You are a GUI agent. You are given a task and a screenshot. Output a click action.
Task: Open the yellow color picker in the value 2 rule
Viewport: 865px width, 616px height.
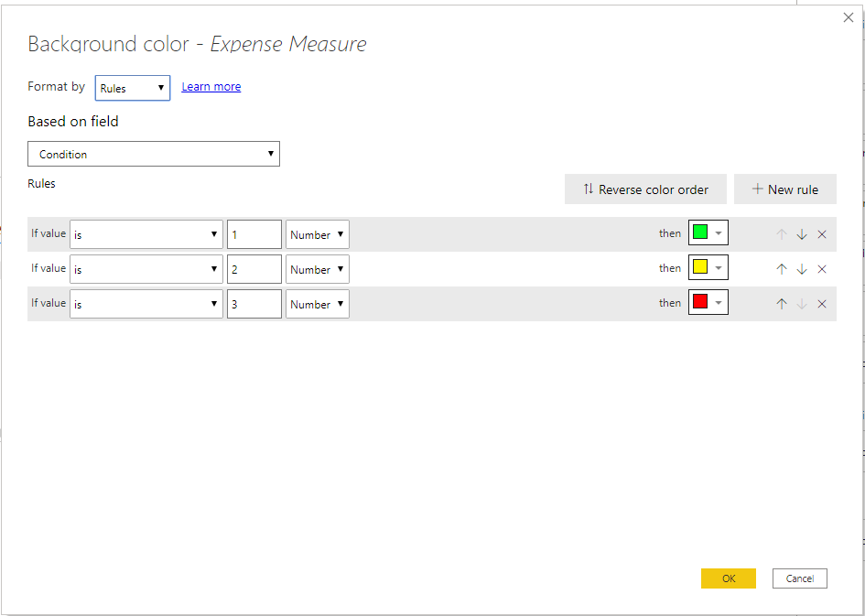point(708,267)
